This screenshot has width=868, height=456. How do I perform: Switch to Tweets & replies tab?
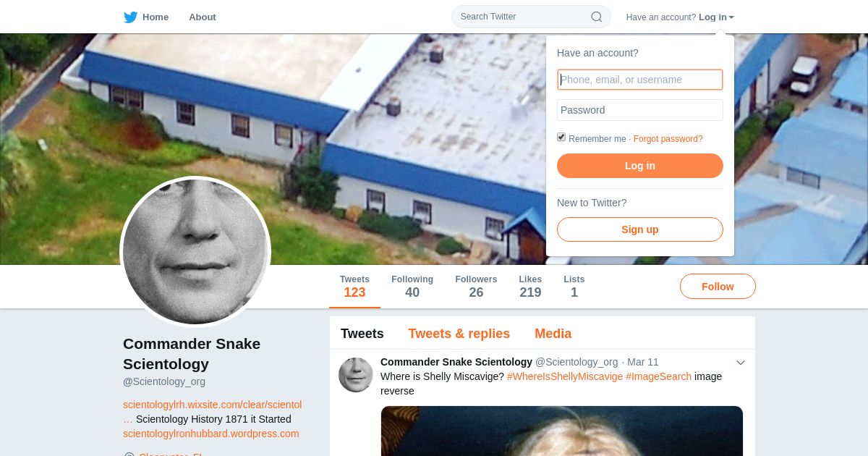[459, 334]
